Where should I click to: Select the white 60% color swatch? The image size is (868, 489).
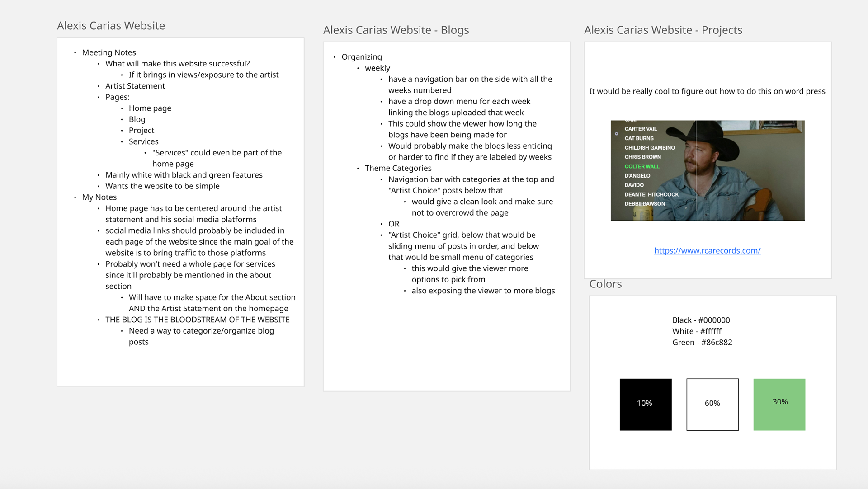(712, 404)
